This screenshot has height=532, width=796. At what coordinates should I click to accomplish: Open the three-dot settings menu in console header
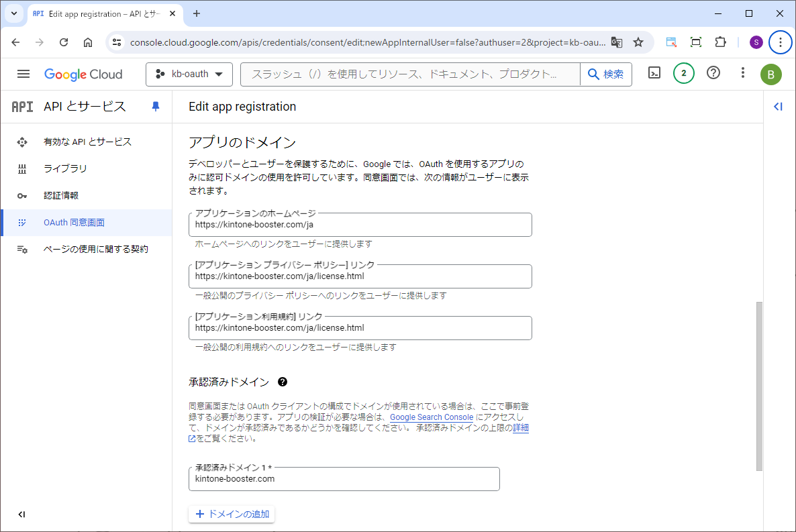pyautogui.click(x=742, y=73)
